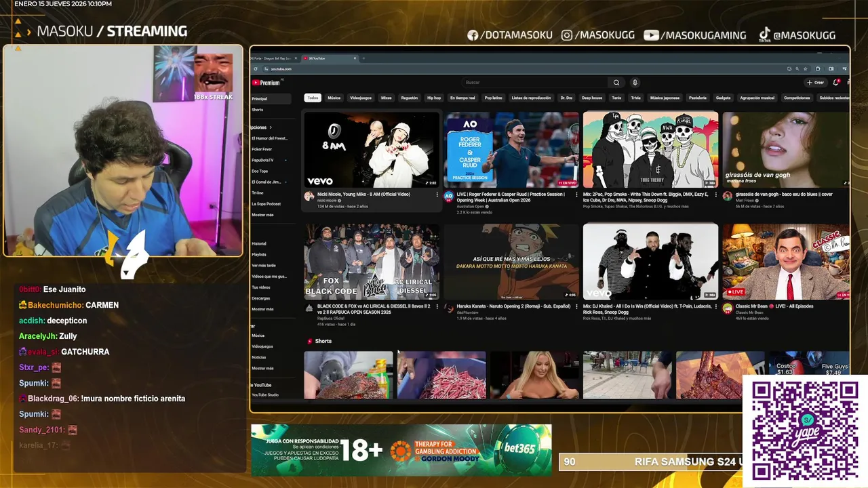Open the notifications bell

836,83
